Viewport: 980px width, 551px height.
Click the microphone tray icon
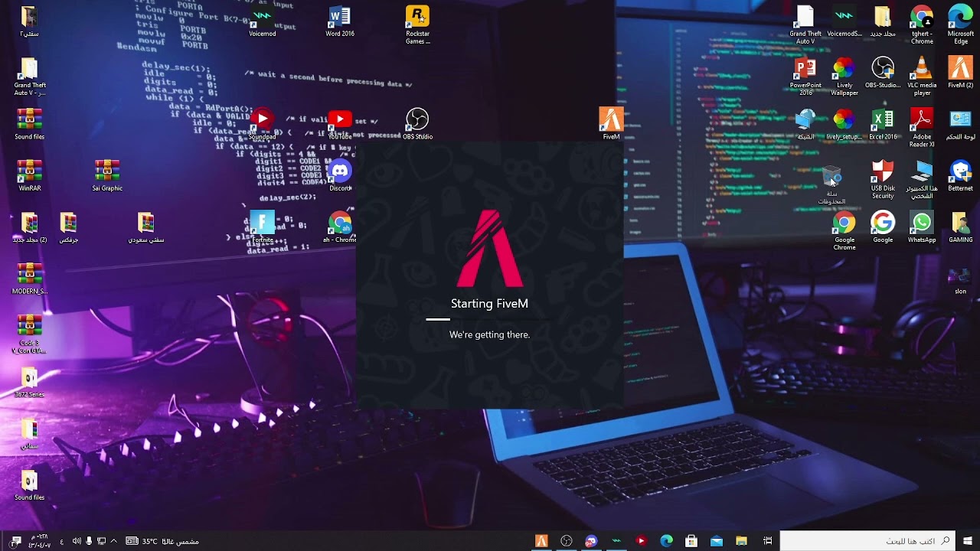[89, 541]
